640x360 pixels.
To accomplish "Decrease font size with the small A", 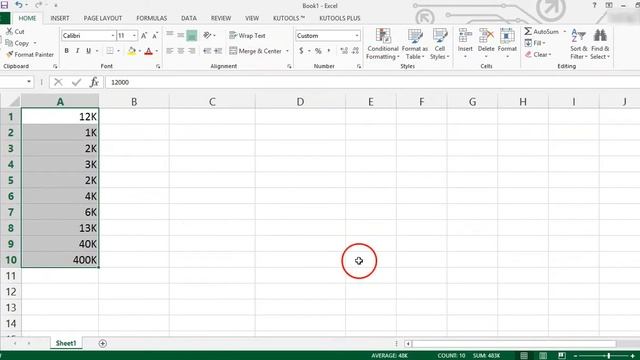I will [x=155, y=36].
